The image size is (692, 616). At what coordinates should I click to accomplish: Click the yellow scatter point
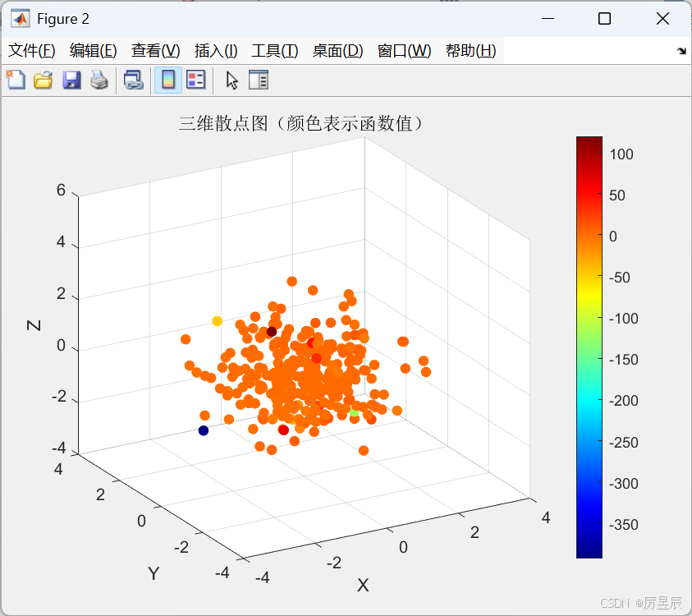click(x=217, y=321)
